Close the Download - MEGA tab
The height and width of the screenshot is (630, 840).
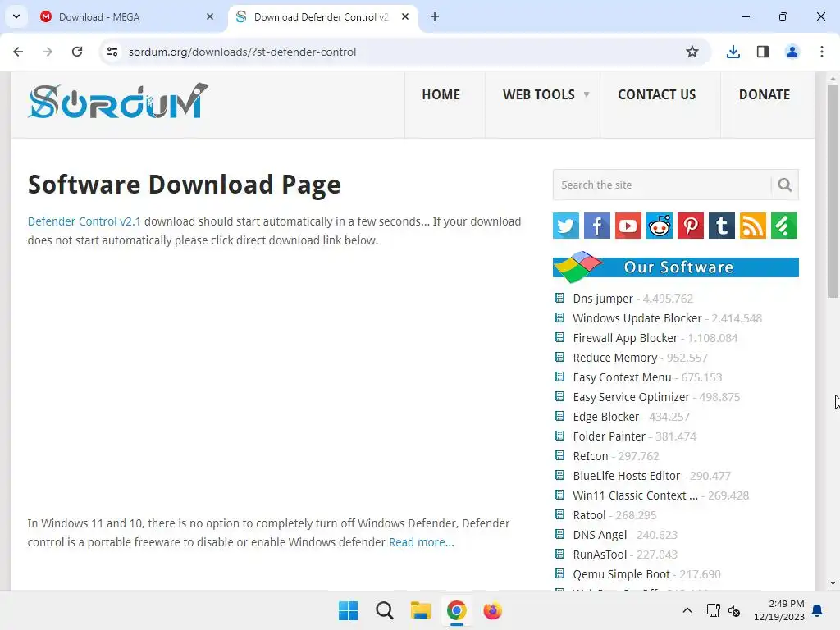[210, 16]
